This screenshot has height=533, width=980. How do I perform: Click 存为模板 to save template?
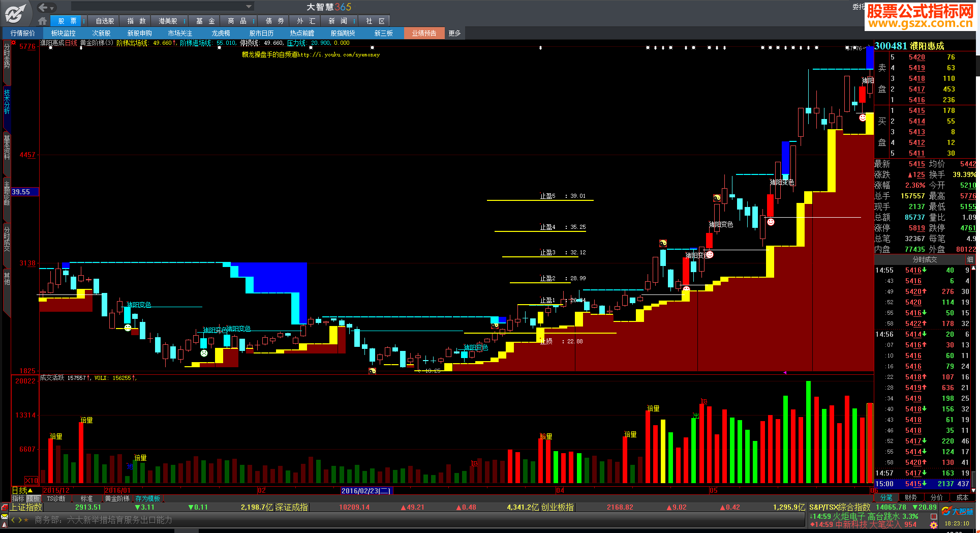point(148,498)
